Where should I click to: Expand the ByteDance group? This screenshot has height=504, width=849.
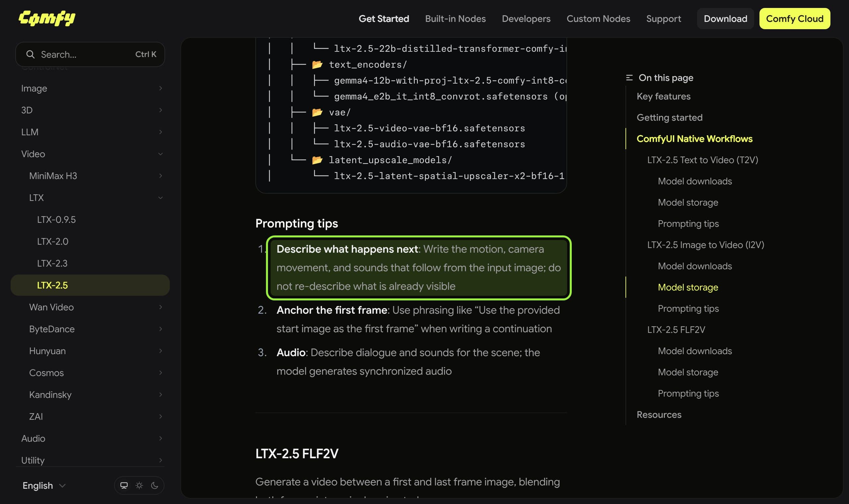[x=90, y=329]
